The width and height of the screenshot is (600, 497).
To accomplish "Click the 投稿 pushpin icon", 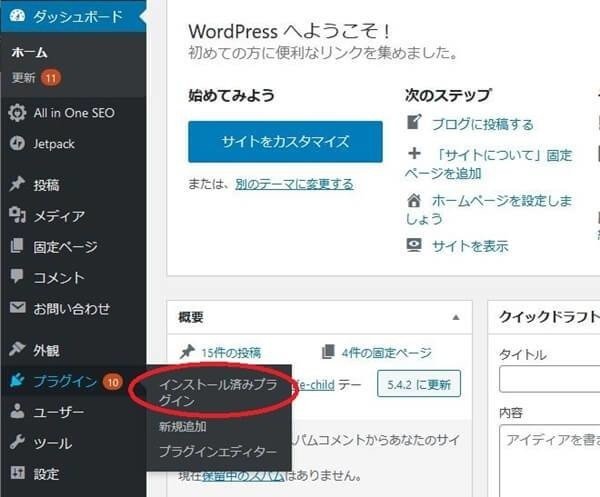I will [x=17, y=184].
